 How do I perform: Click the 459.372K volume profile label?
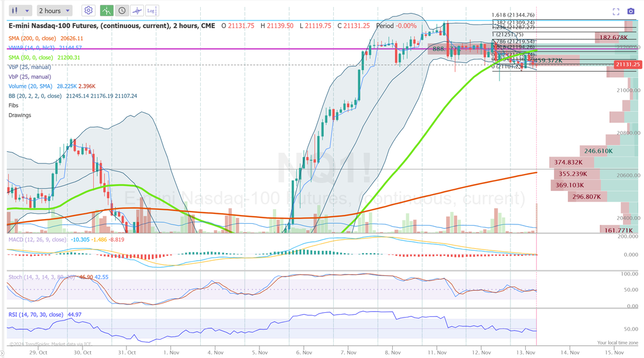coord(547,60)
